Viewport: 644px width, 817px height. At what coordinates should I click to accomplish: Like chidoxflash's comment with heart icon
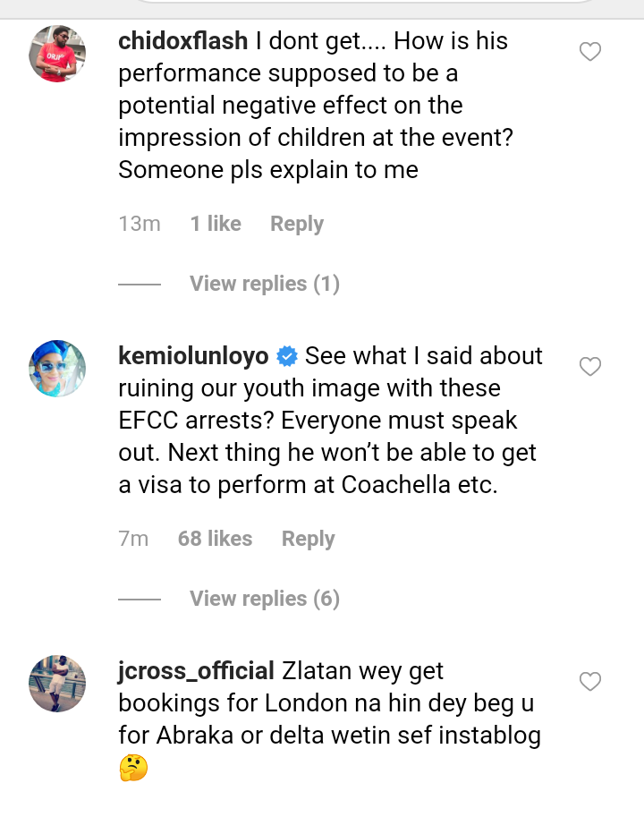point(590,52)
